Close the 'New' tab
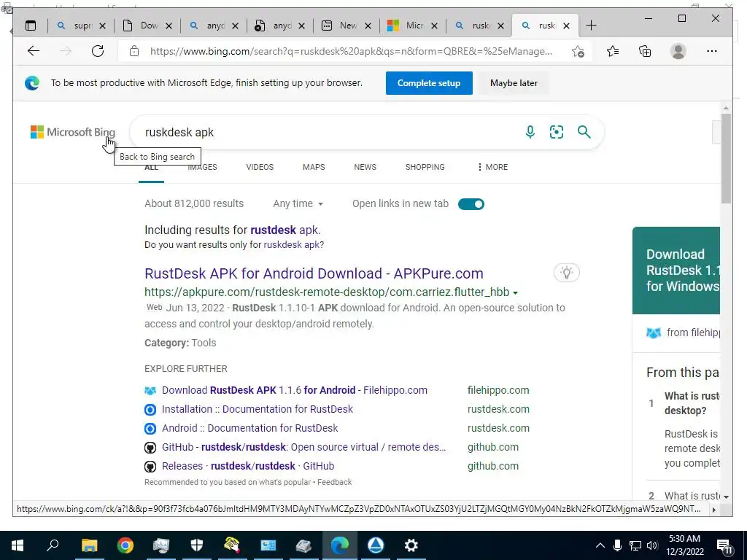 click(368, 26)
